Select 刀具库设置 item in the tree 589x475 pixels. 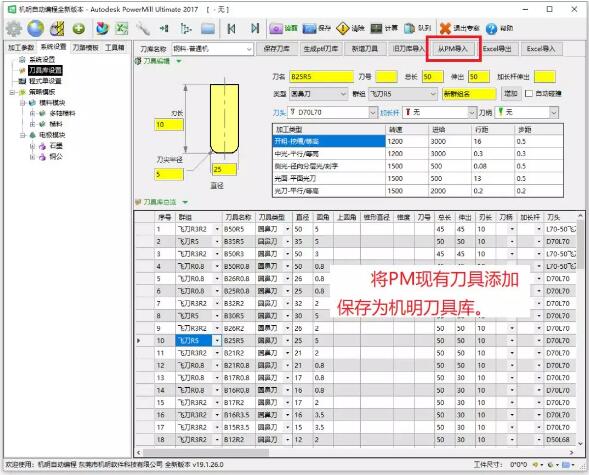point(45,70)
